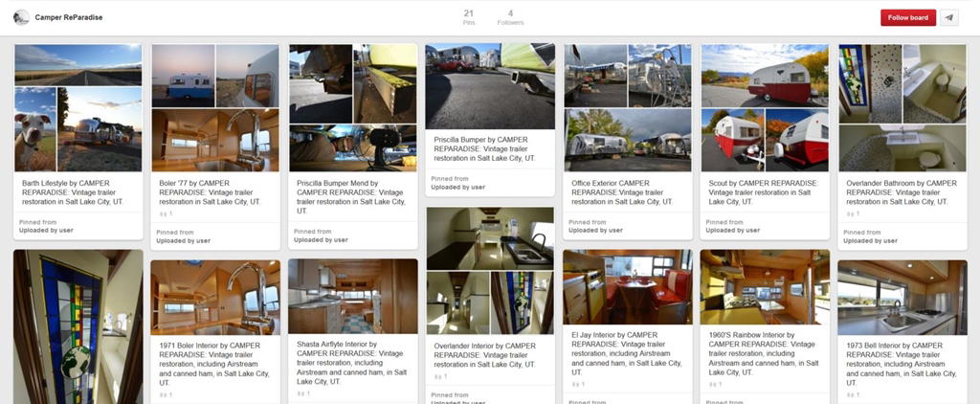Click the Overlander Interior pin description
This screenshot has height=404, width=980.
(490, 354)
